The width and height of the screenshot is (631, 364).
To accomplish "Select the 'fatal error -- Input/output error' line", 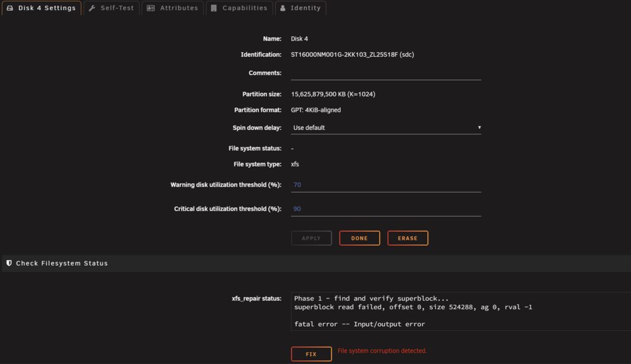I will coord(360,324).
